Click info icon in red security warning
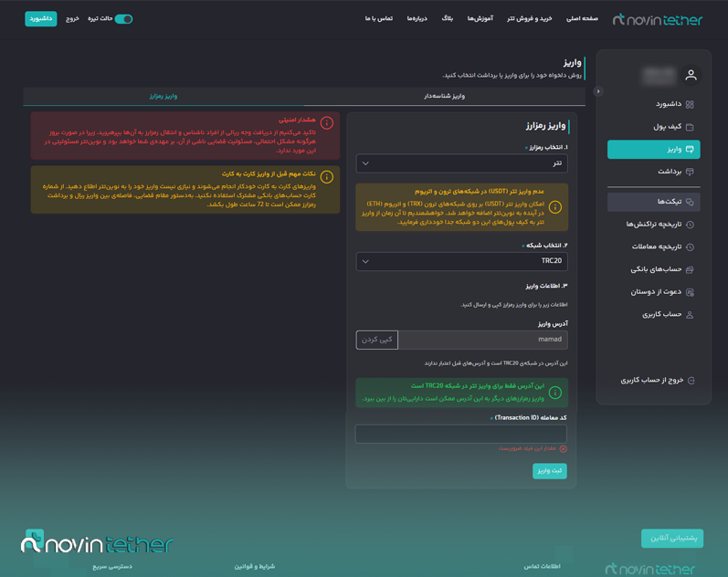The image size is (728, 577). [x=327, y=123]
